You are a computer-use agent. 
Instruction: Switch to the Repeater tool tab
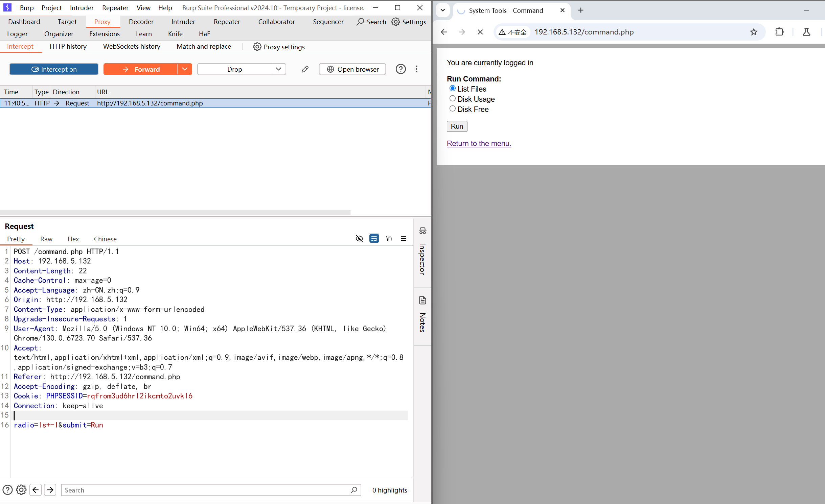tap(227, 22)
